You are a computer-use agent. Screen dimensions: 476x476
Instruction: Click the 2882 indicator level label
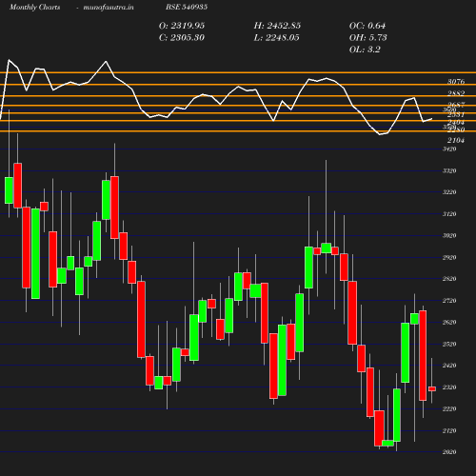click(x=456, y=93)
